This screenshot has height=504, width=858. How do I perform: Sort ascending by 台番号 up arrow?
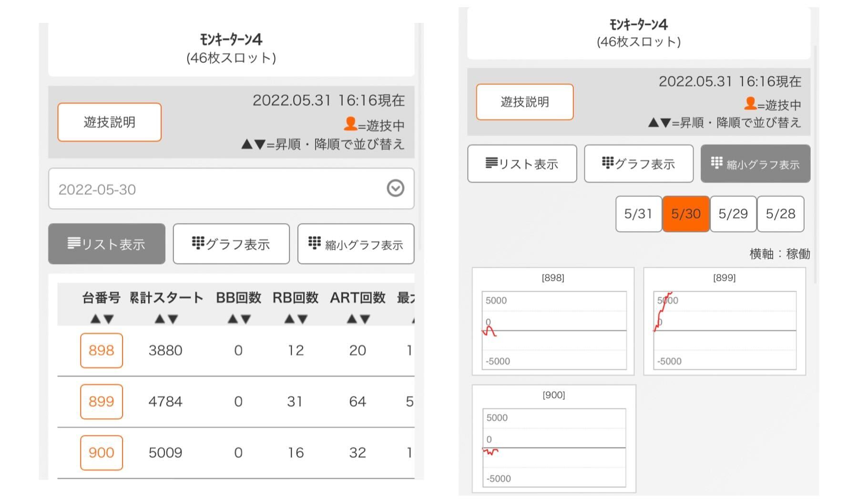point(95,319)
